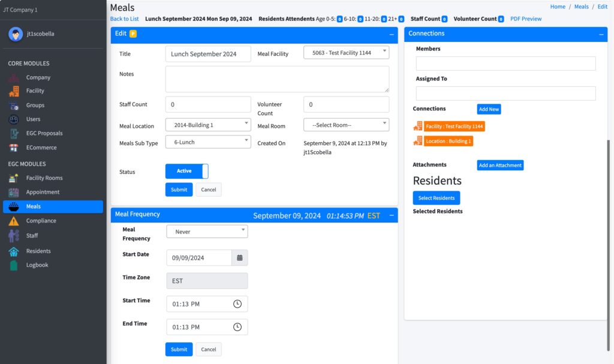Click into the Notes text area
614x364 pixels.
277,79
